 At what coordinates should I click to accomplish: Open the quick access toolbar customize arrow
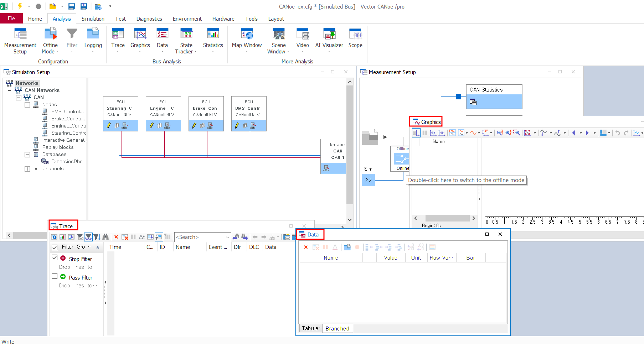click(110, 6)
